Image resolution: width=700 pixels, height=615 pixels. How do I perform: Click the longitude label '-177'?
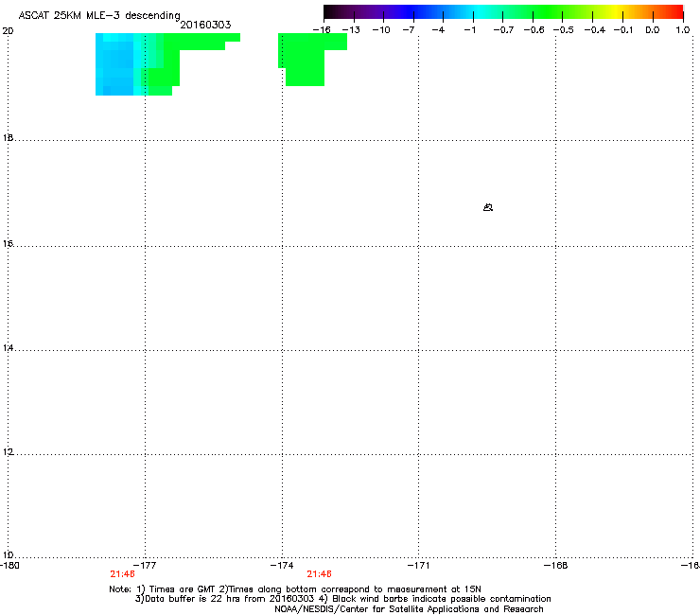146,566
